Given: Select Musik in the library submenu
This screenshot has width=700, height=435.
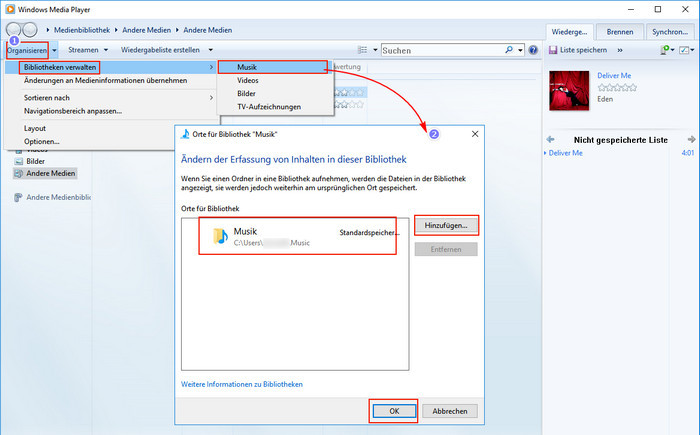Looking at the screenshot, I should [x=273, y=67].
